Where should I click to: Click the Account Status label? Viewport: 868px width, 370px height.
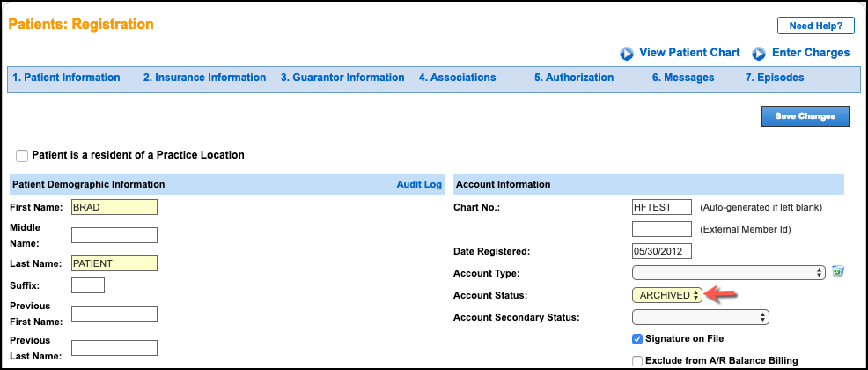[490, 295]
